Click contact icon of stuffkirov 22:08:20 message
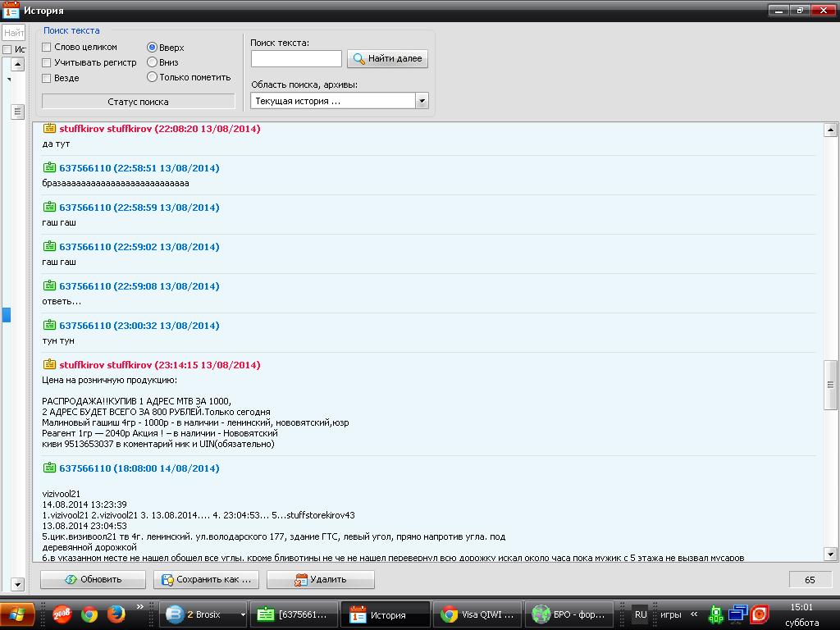 (49, 128)
